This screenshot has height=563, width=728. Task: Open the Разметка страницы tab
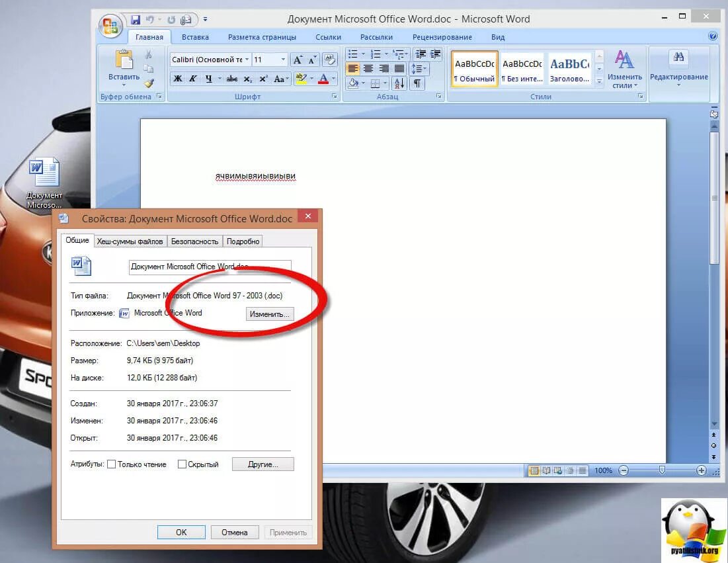[262, 37]
